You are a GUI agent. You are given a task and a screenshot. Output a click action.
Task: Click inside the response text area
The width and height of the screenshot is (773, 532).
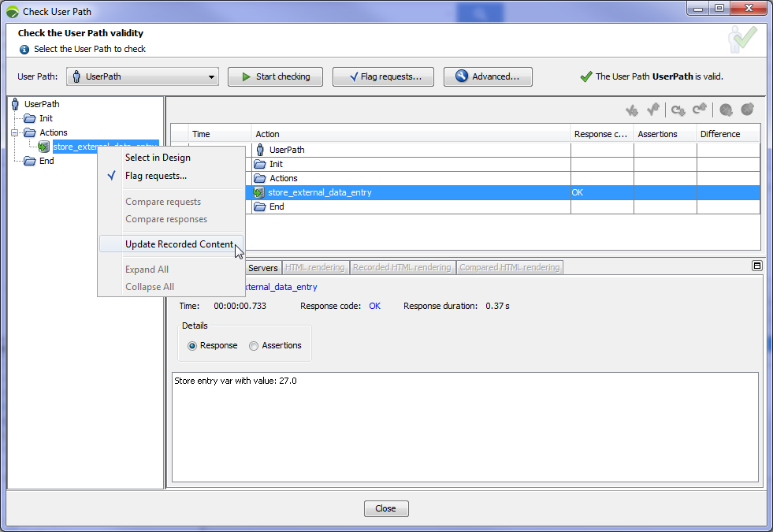coord(465,426)
